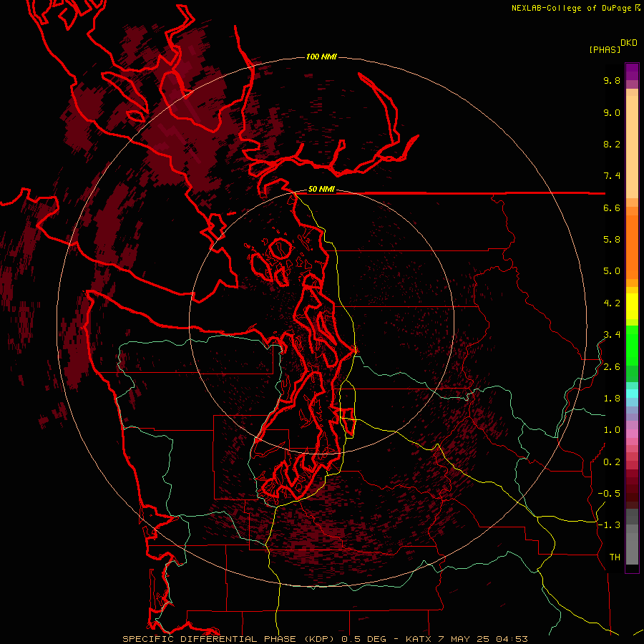644x644 pixels.
Task: Click the 6.6 value on color scale
Action: pyautogui.click(x=612, y=208)
